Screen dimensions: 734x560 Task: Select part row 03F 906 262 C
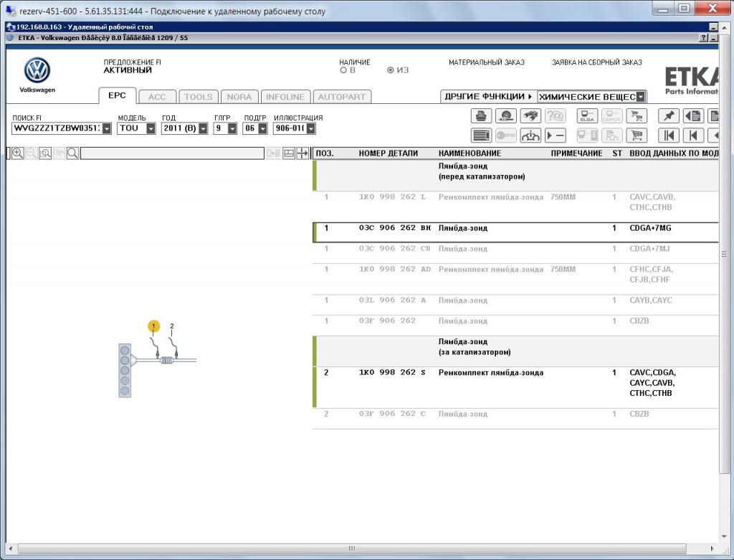click(515, 418)
